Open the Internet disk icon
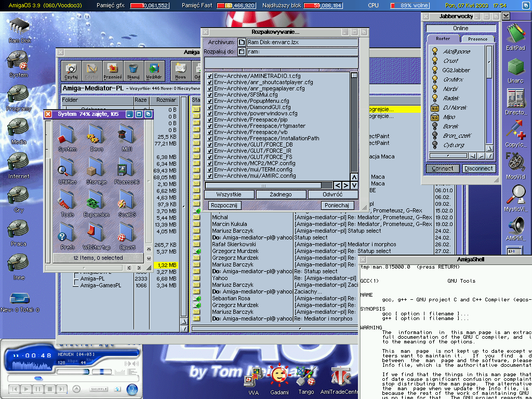 [x=19, y=165]
